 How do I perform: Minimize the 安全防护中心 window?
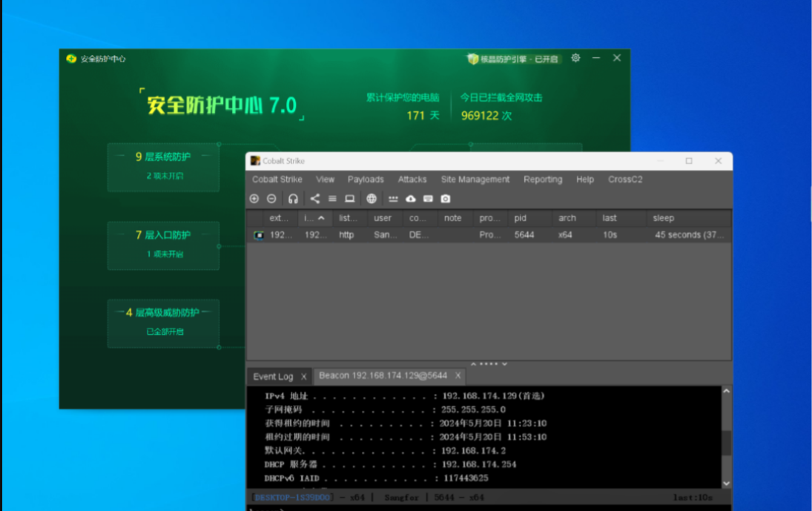(x=596, y=58)
